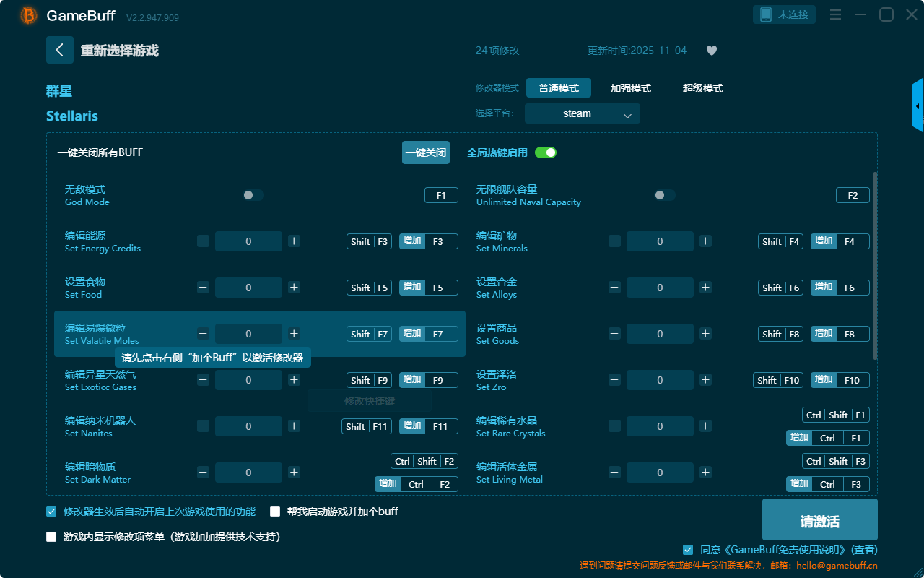The image size is (924, 578).
Task: Click the heart favorite icon
Action: (x=711, y=51)
